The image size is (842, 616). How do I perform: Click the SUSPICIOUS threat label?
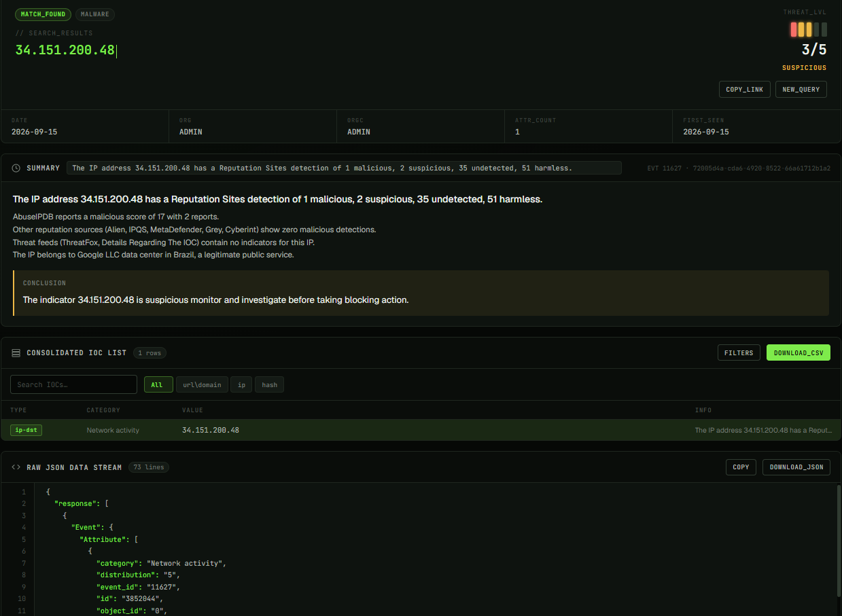805,68
